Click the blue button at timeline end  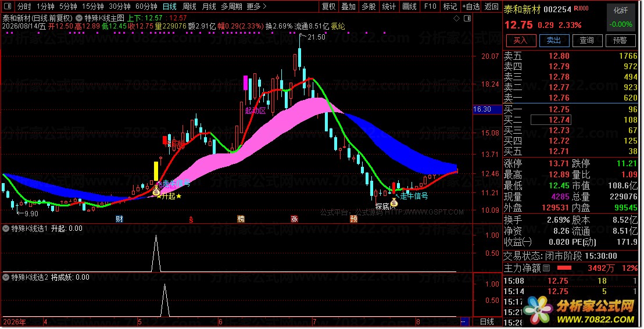click(x=464, y=321)
